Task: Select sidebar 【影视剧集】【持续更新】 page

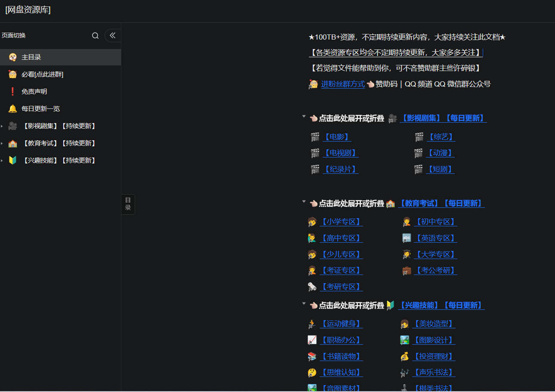Action: tap(60, 126)
